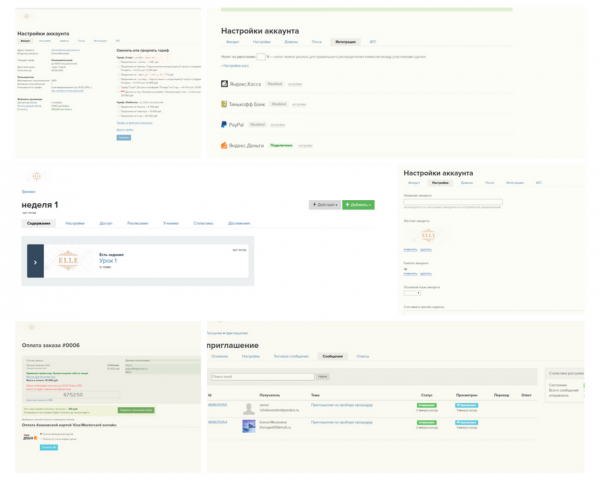
Task: Click the ELLE logo above the неделя 1 heading
Action: [36, 176]
